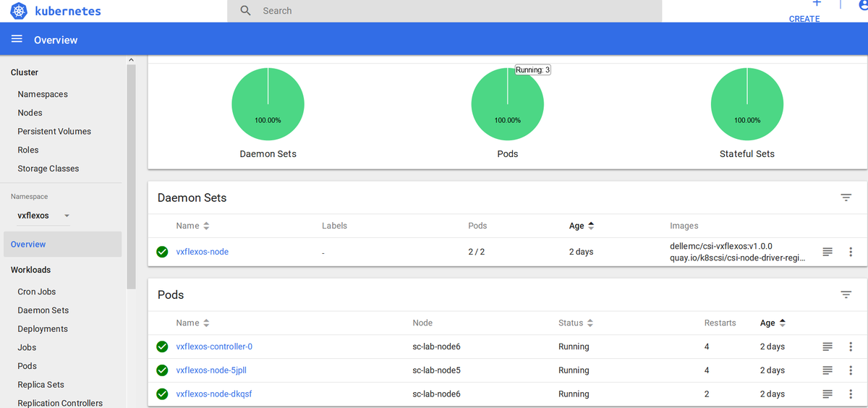Click status check icon of vxflexos-node daemon set
The height and width of the screenshot is (408, 868).
pyautogui.click(x=163, y=252)
